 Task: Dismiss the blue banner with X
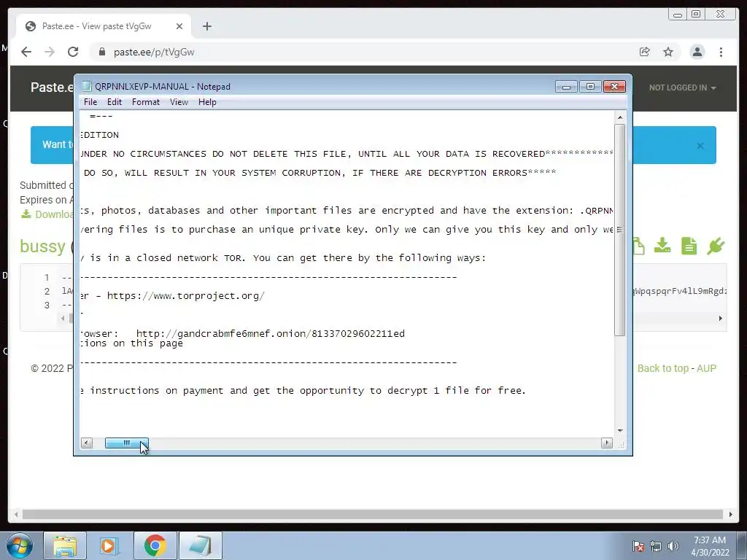[x=700, y=146]
